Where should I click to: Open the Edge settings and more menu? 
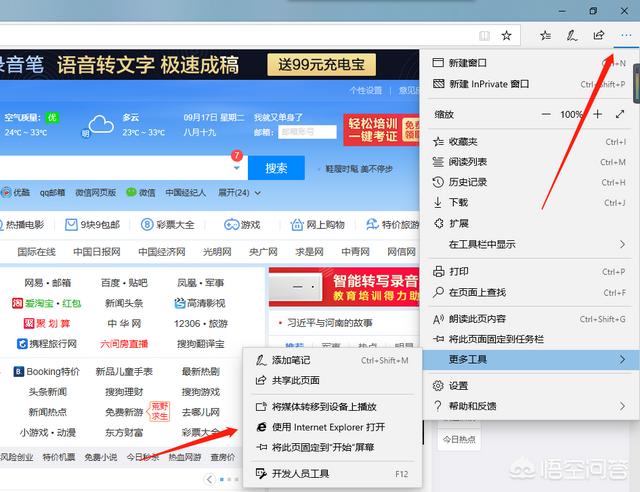pyautogui.click(x=625, y=36)
